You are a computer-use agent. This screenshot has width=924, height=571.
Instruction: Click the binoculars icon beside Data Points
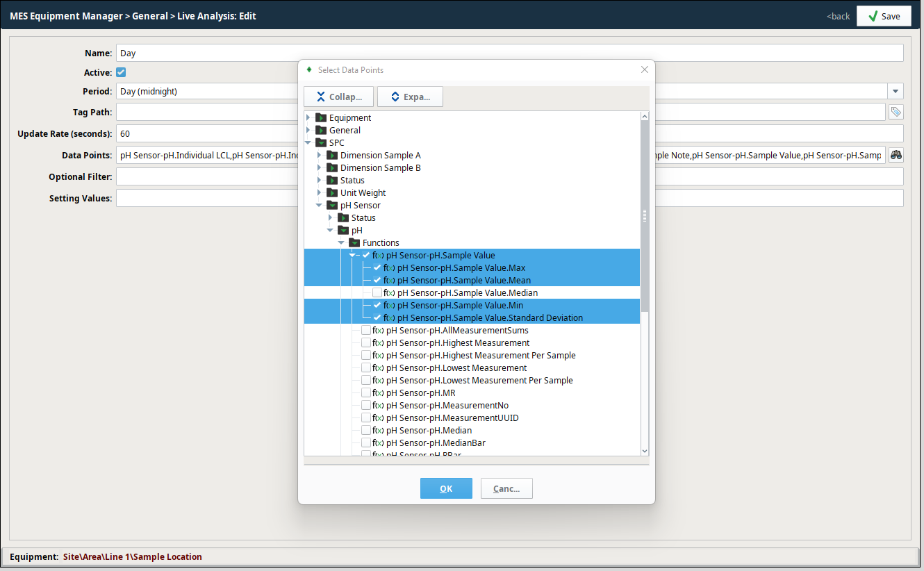click(x=896, y=155)
